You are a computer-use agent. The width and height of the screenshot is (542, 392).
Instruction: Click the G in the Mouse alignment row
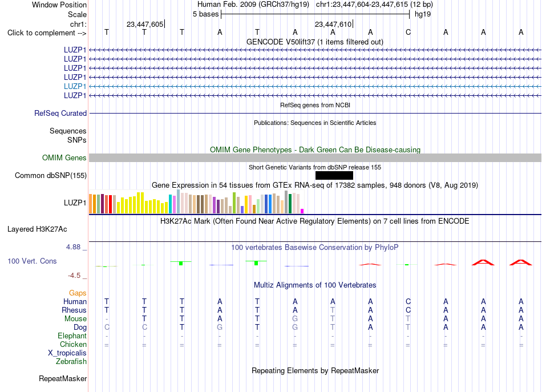(x=295, y=319)
